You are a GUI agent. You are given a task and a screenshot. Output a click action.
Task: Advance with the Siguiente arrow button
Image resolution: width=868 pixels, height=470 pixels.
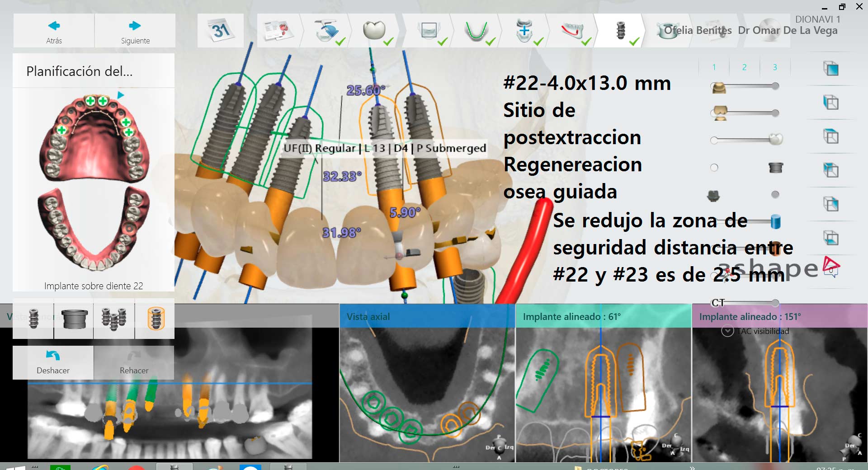[135, 31]
